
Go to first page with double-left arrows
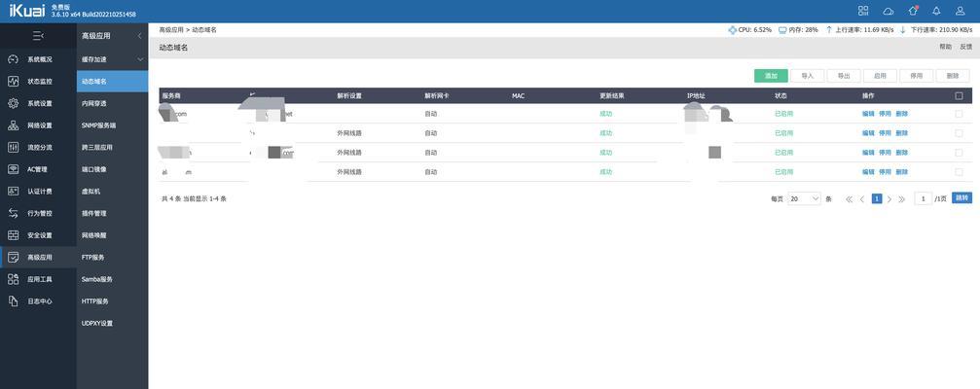849,199
